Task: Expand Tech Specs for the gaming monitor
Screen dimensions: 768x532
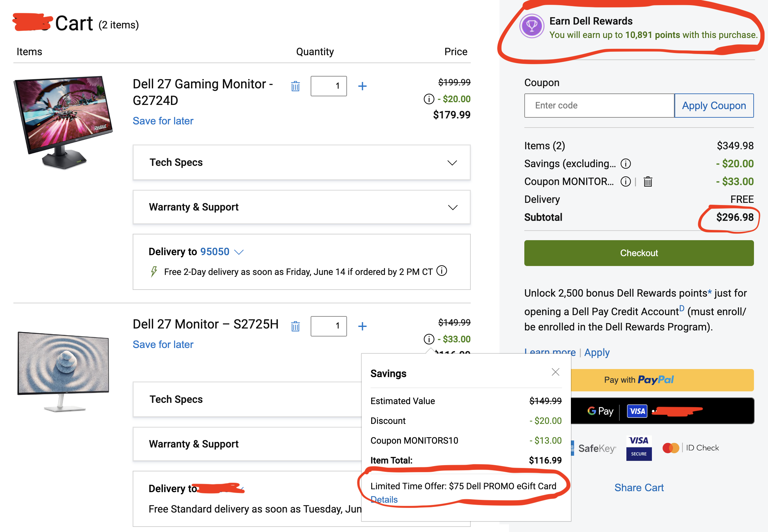Action: [301, 163]
